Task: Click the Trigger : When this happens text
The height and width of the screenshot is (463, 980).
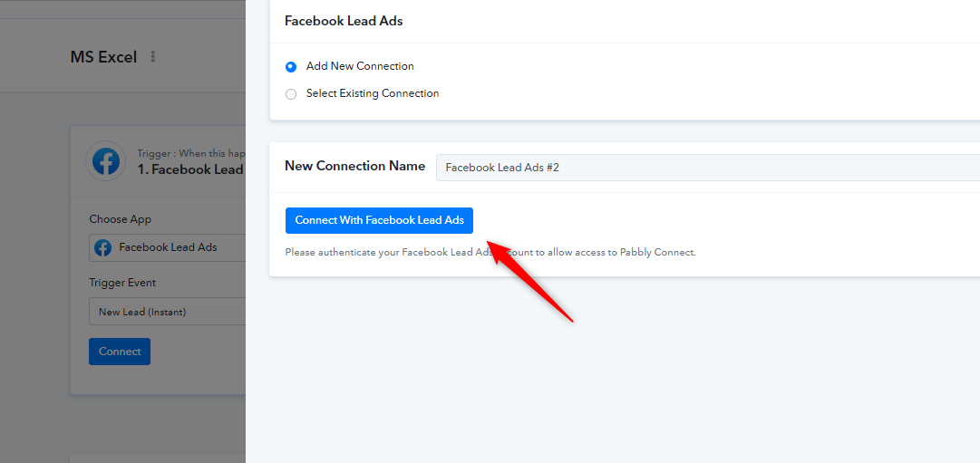Action: pos(191,153)
